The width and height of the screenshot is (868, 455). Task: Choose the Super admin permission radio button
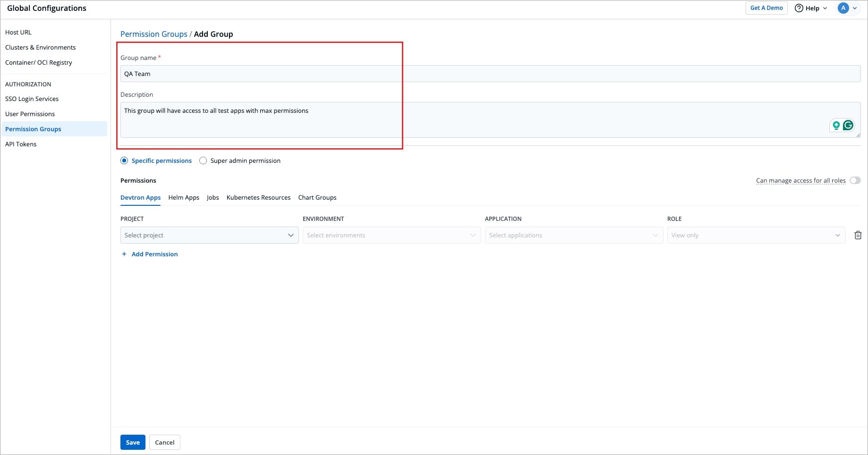click(x=203, y=160)
